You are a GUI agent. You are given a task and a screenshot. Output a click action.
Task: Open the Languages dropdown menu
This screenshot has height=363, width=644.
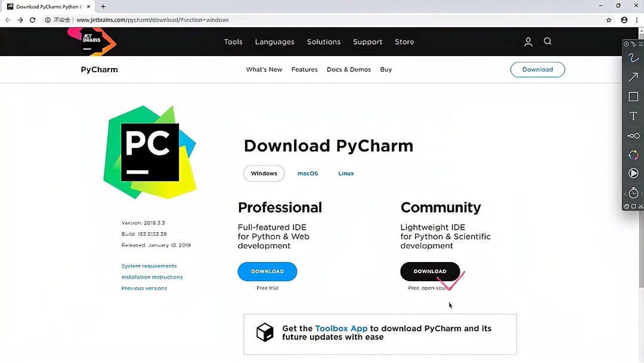tap(274, 42)
